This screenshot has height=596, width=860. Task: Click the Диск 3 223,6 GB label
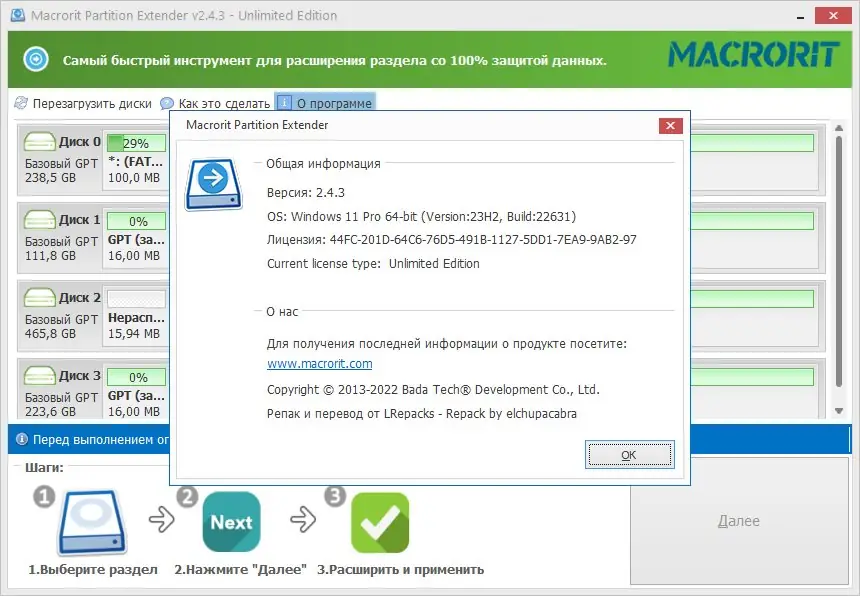click(x=50, y=411)
